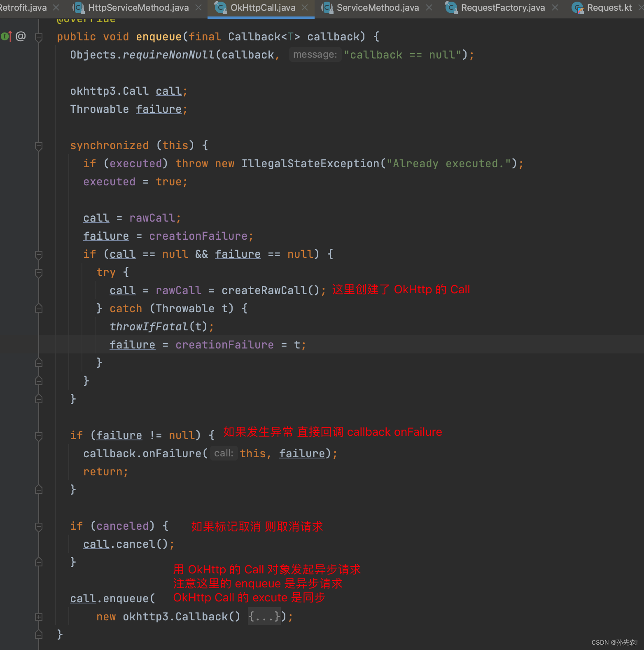Click the @ annotation gutter marker
644x650 pixels.
pos(21,37)
